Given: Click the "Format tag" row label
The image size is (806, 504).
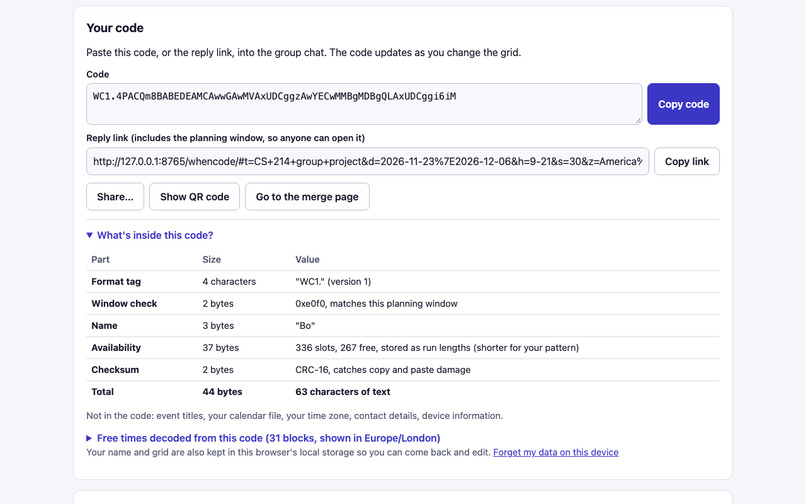Looking at the screenshot, I should point(116,282).
